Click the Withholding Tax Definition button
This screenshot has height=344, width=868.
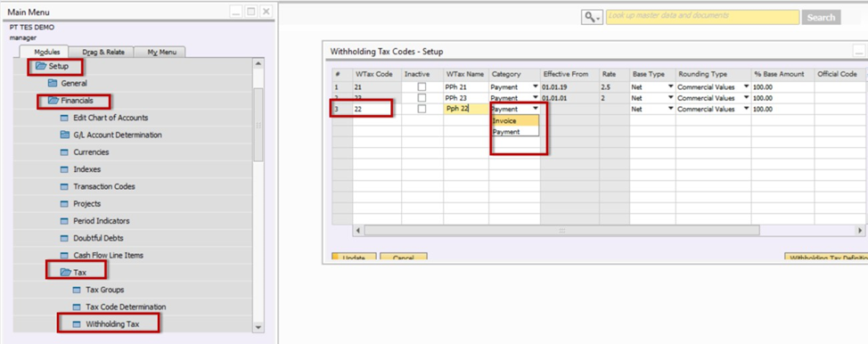[825, 257]
